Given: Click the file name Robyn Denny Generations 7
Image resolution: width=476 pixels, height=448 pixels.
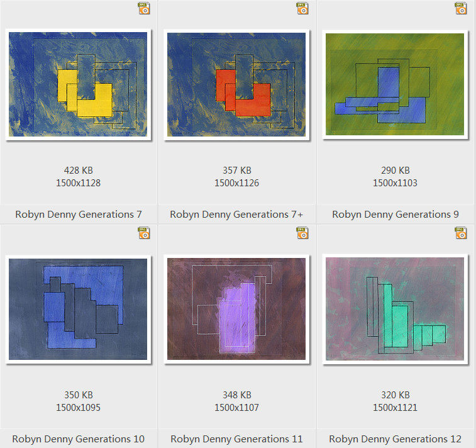Looking at the screenshot, I should 79,215.
